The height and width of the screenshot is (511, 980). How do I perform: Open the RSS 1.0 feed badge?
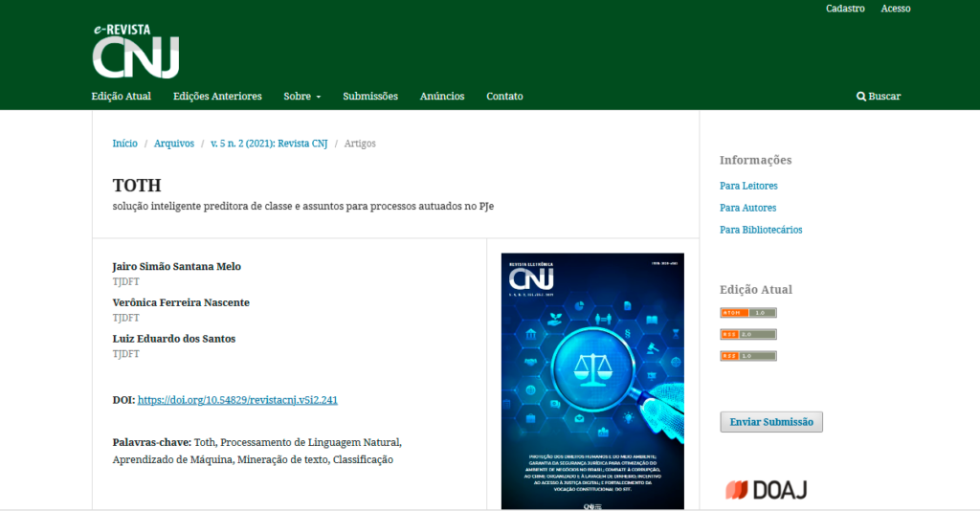(747, 356)
